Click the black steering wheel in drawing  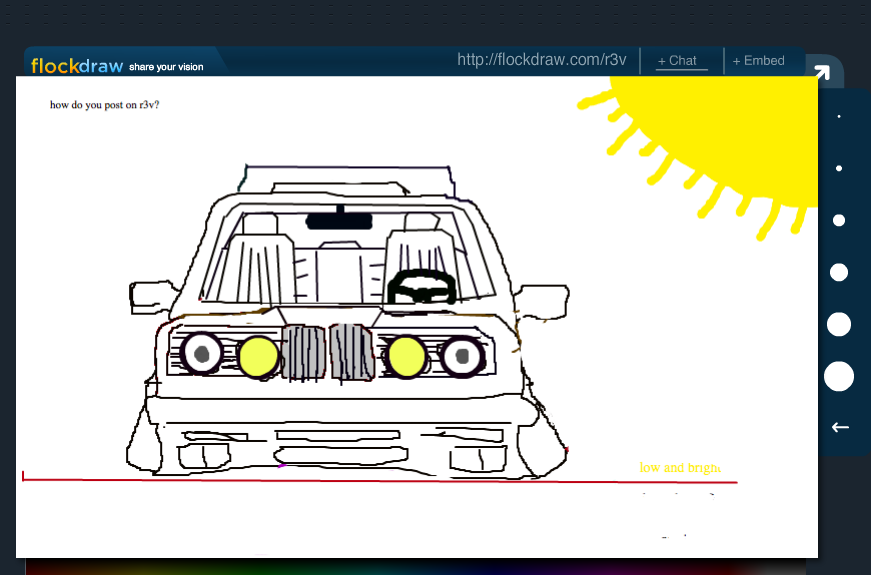[x=421, y=287]
